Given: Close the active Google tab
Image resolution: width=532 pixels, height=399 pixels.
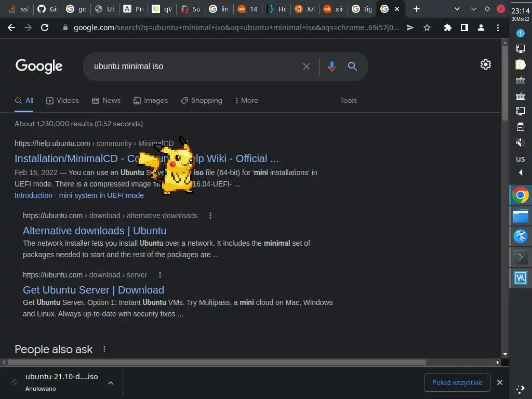Looking at the screenshot, I should 397,9.
